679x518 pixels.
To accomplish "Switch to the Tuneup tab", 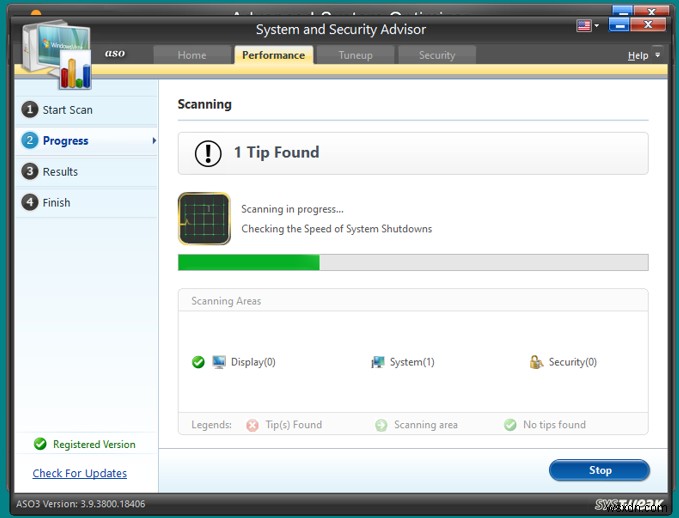I will pos(356,55).
